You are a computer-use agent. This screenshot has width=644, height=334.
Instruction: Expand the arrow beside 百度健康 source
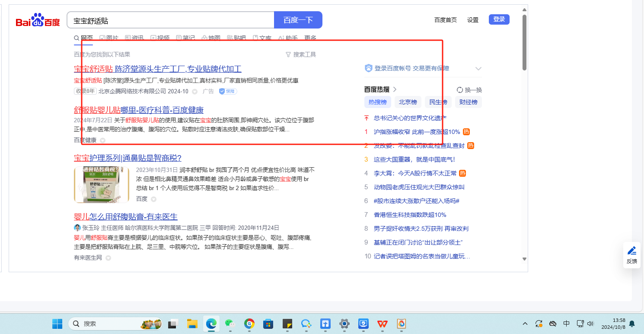tap(102, 140)
